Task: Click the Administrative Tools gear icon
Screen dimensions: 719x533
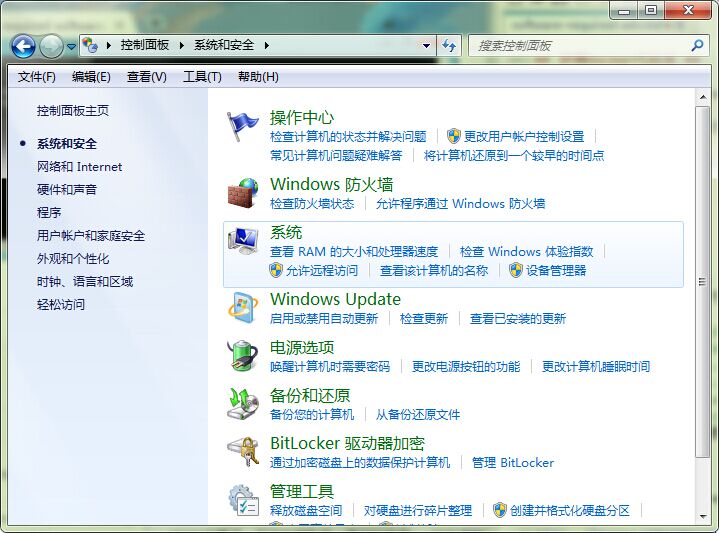Action: 243,500
